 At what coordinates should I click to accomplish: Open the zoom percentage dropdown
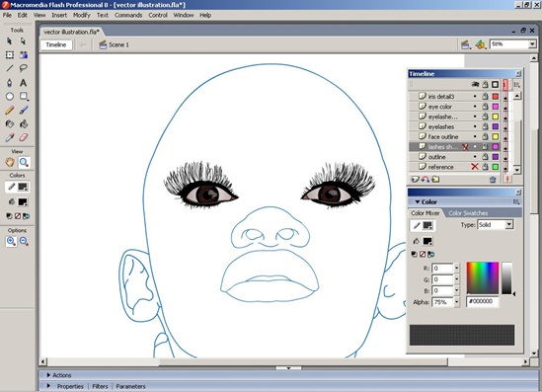pyautogui.click(x=532, y=44)
